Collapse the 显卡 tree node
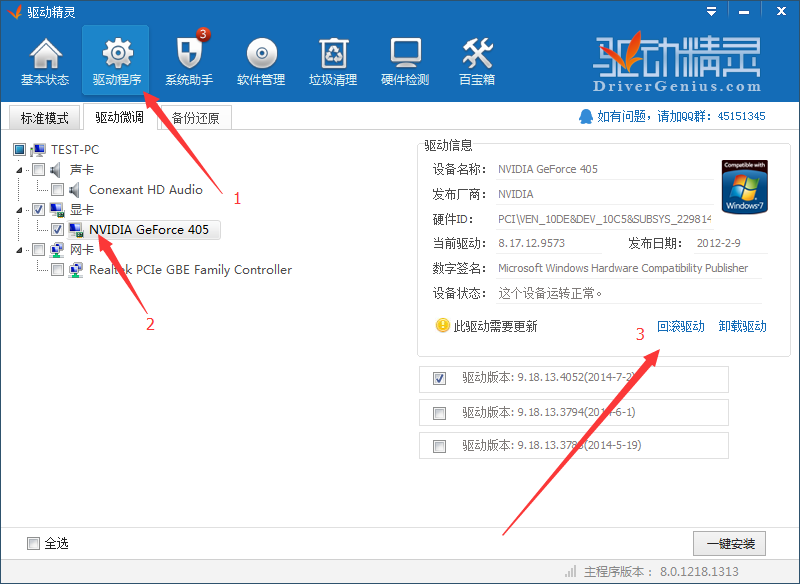 (x=19, y=210)
